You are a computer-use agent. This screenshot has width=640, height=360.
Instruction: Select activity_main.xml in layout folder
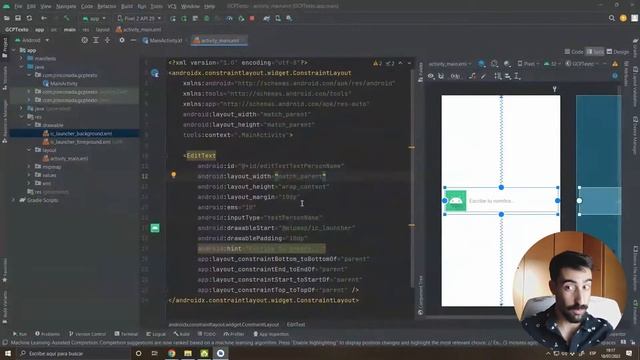coord(65,158)
